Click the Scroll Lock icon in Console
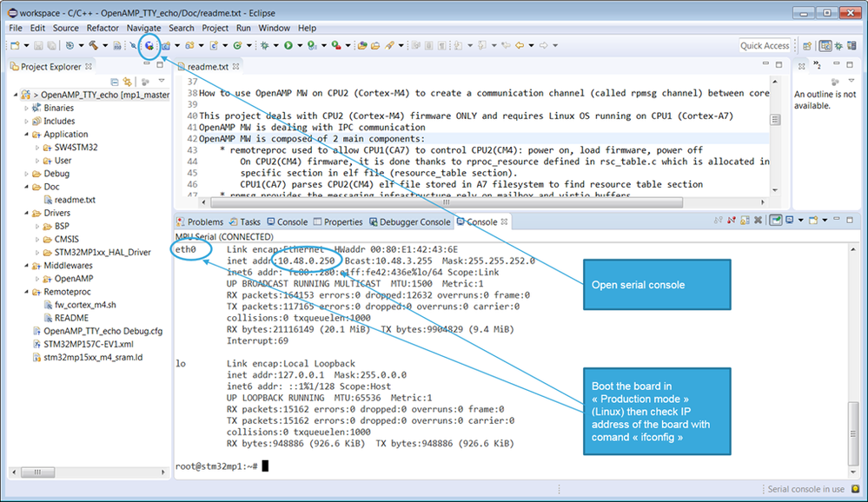The width and height of the screenshot is (868, 502). 745,221
